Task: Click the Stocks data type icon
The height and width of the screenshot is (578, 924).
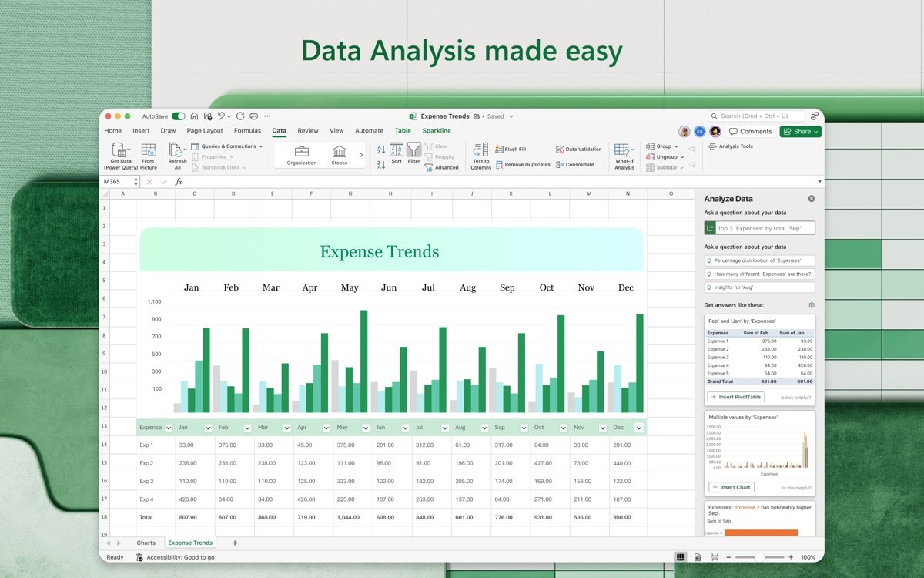Action: coord(339,152)
